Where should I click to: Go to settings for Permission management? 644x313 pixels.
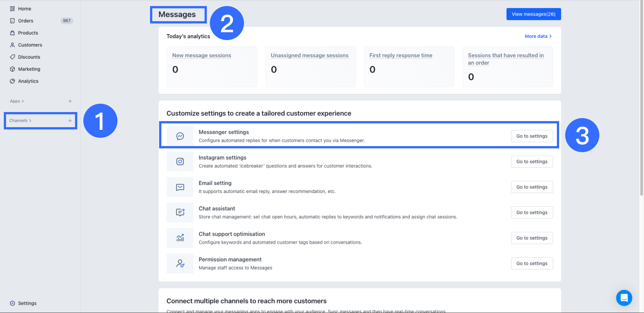[532, 263]
